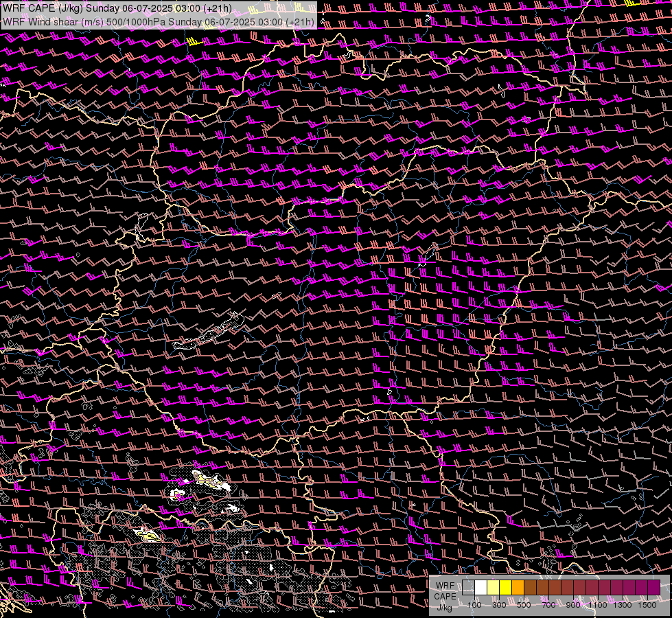Image resolution: width=672 pixels, height=618 pixels.
Task: Select the bright yellow legend swatch
Action: (506, 588)
